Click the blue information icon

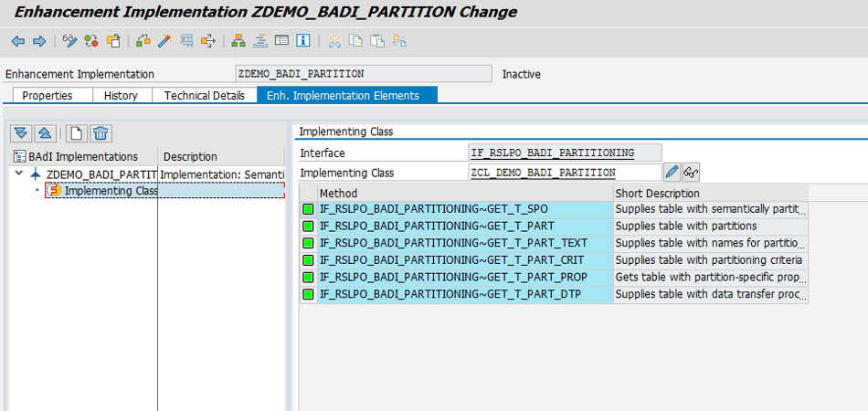[302, 41]
